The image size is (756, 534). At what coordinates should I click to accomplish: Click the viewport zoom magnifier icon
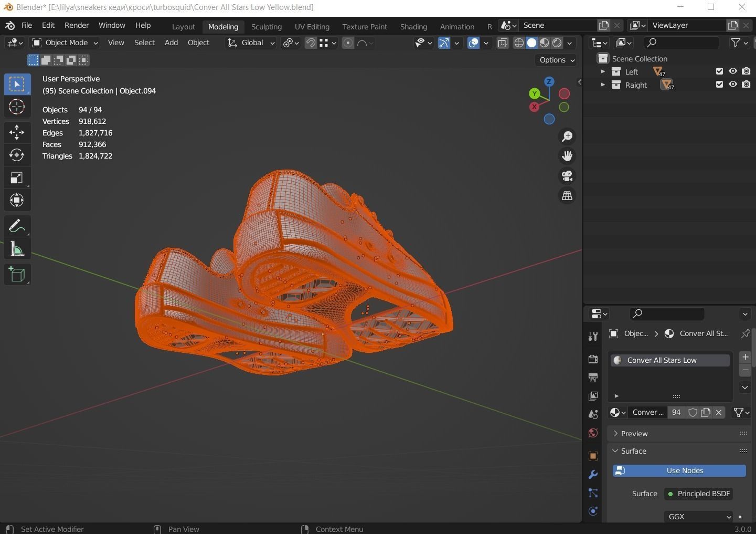point(567,137)
